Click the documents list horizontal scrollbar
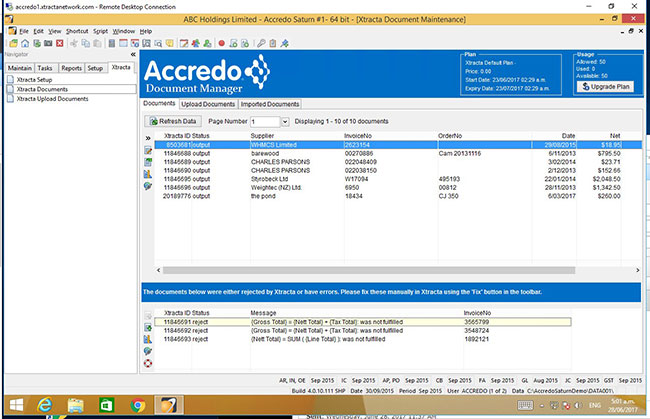 pos(369,270)
